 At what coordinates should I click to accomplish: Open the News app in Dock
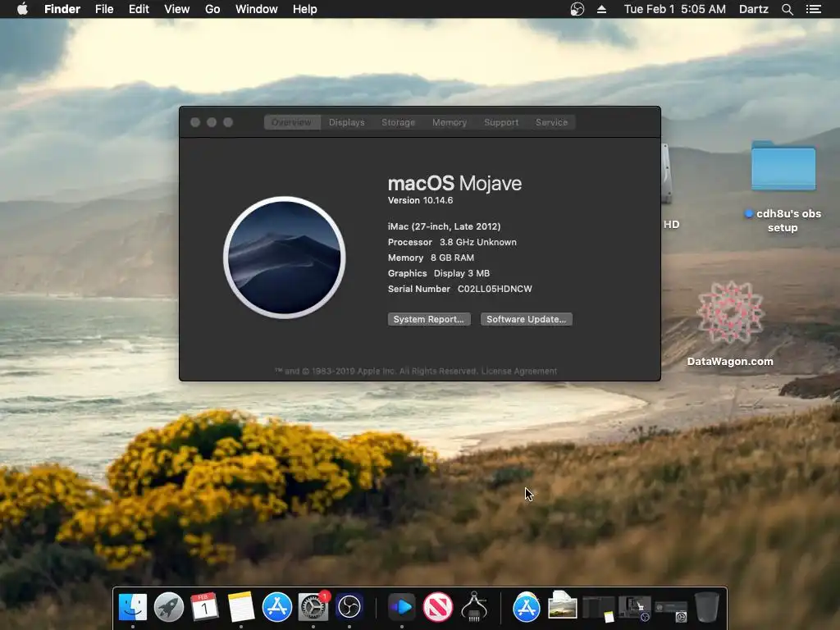(x=438, y=607)
